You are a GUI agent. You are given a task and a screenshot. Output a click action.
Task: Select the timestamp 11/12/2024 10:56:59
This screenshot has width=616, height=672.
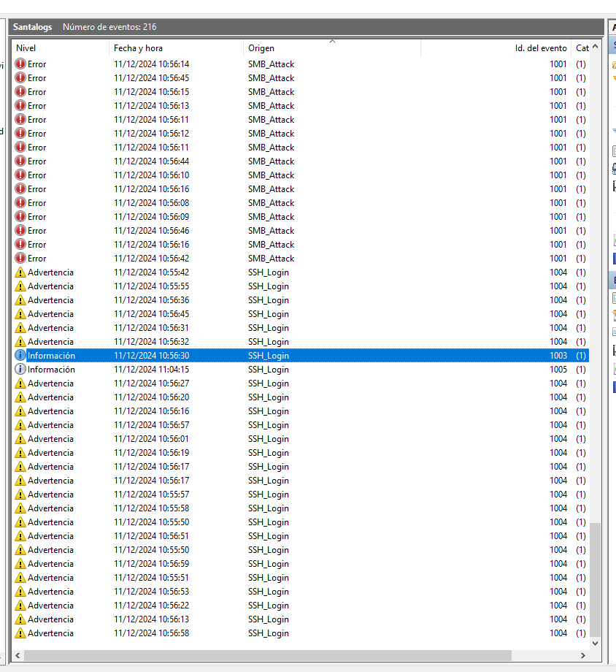pos(151,564)
